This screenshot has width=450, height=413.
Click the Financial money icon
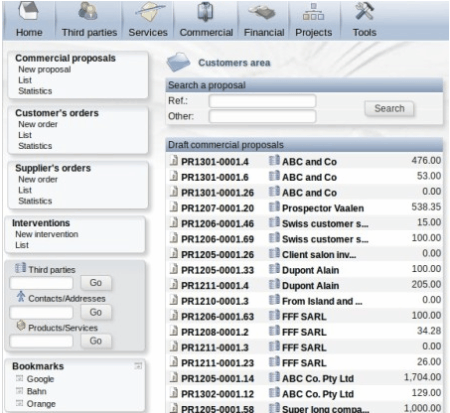[x=262, y=12]
